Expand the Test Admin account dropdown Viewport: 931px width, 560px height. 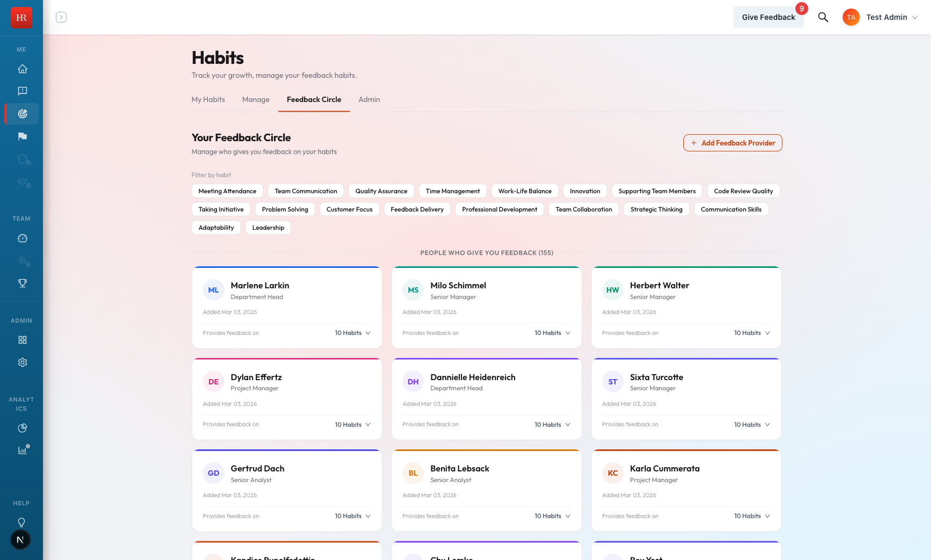point(891,17)
